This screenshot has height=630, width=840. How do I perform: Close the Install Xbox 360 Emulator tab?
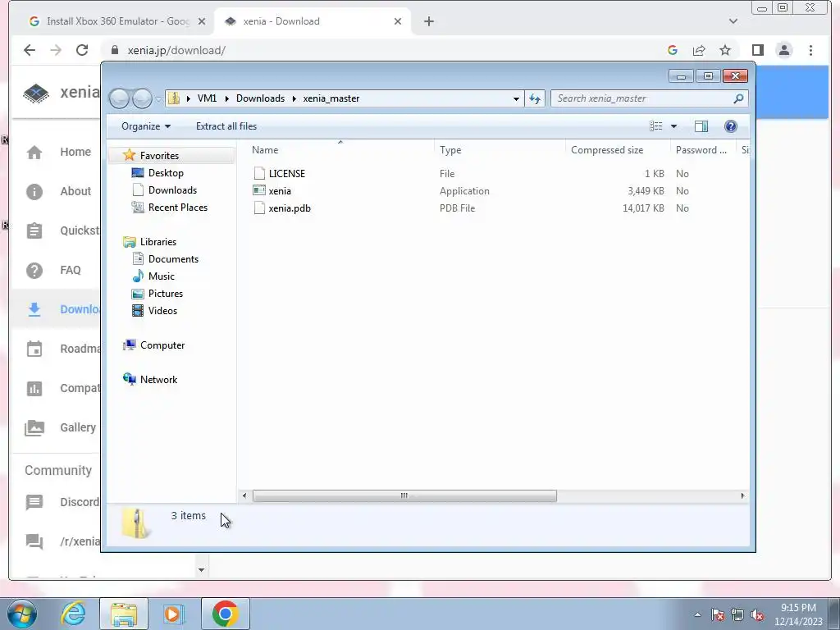202,21
